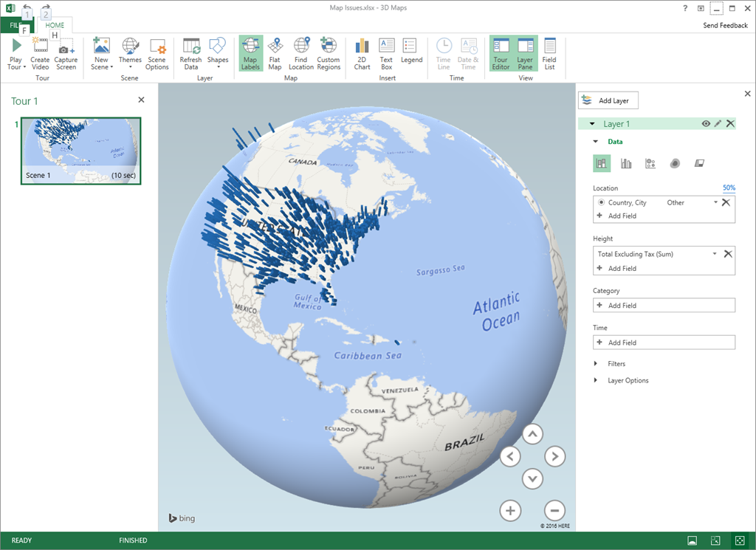Expand the Filters section
This screenshot has width=756, height=550.
coord(614,363)
